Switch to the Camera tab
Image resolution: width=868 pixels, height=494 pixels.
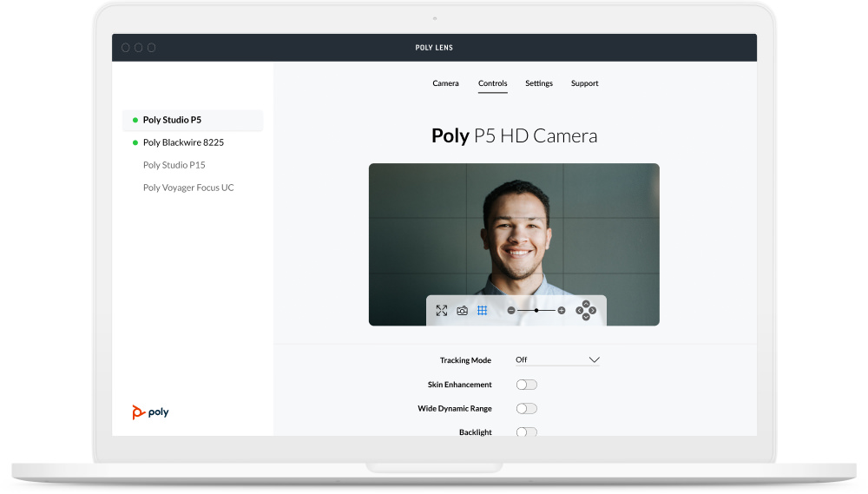click(x=445, y=83)
